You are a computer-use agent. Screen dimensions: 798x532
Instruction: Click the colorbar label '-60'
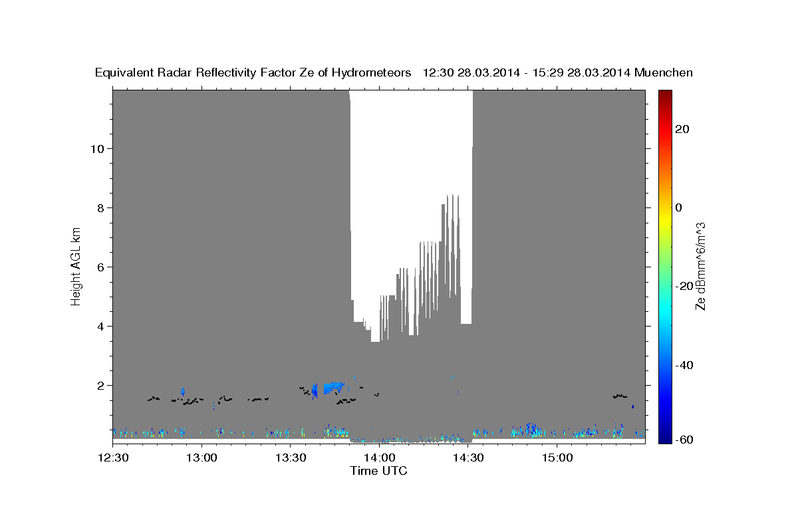click(684, 440)
